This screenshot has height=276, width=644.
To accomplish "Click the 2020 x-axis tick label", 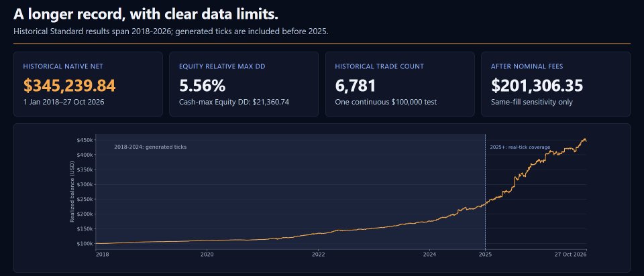I will [x=207, y=255].
